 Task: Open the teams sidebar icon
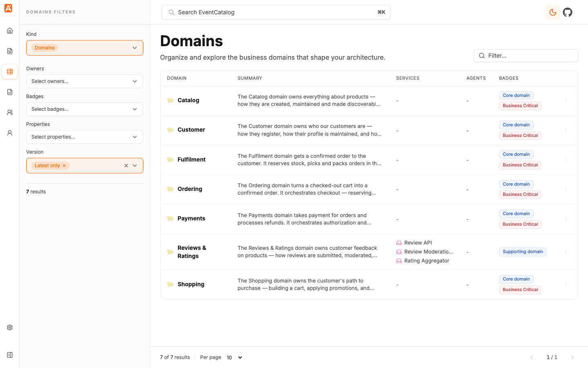10,112
